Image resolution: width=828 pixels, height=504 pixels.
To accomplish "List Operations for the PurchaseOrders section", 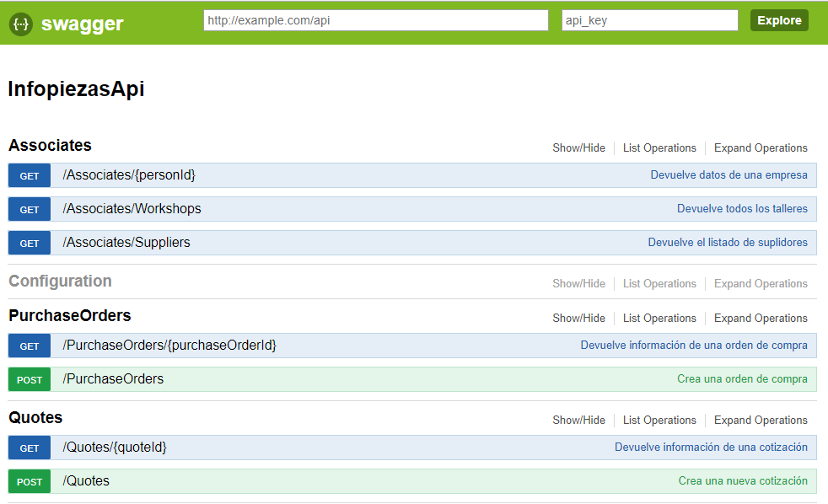I will coord(659,318).
